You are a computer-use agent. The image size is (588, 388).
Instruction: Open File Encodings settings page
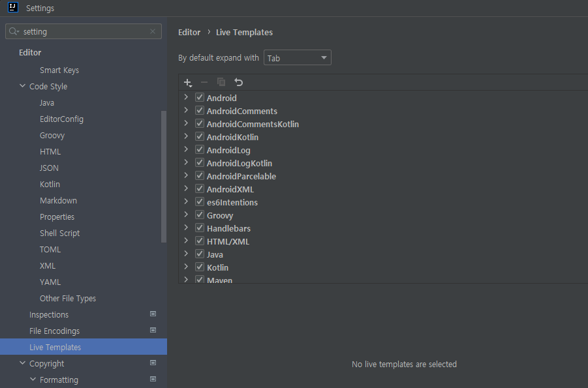point(54,331)
